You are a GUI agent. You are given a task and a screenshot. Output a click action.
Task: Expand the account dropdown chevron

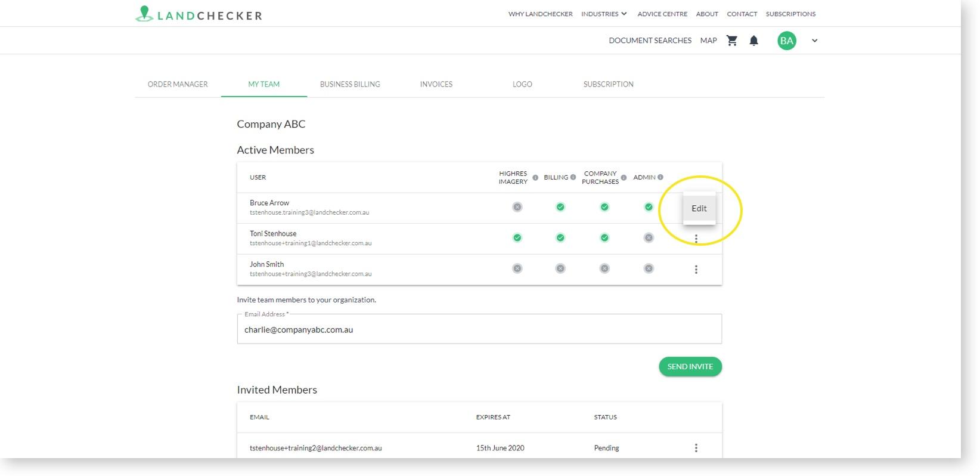coord(815,41)
